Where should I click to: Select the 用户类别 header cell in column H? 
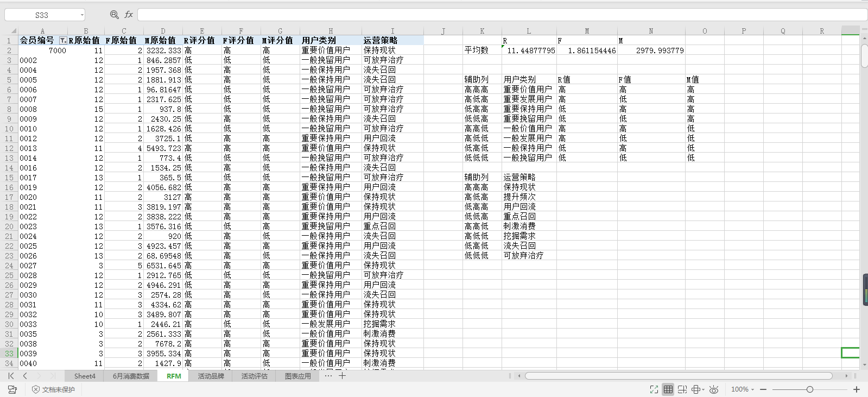click(331, 41)
